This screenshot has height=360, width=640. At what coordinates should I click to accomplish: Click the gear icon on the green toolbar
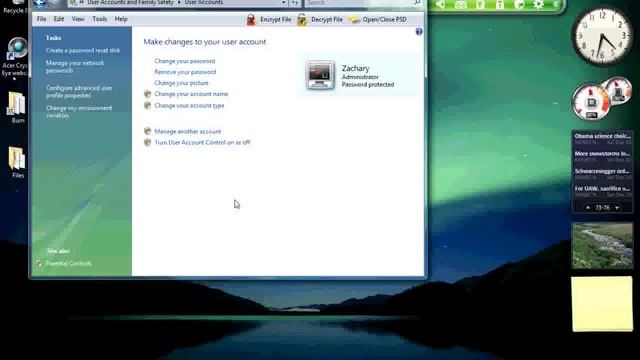(538, 4)
